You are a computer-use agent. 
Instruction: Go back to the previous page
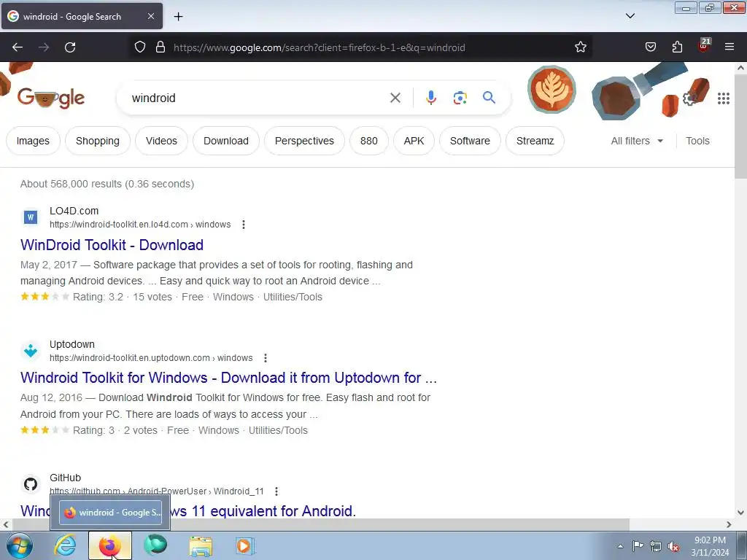point(18,47)
